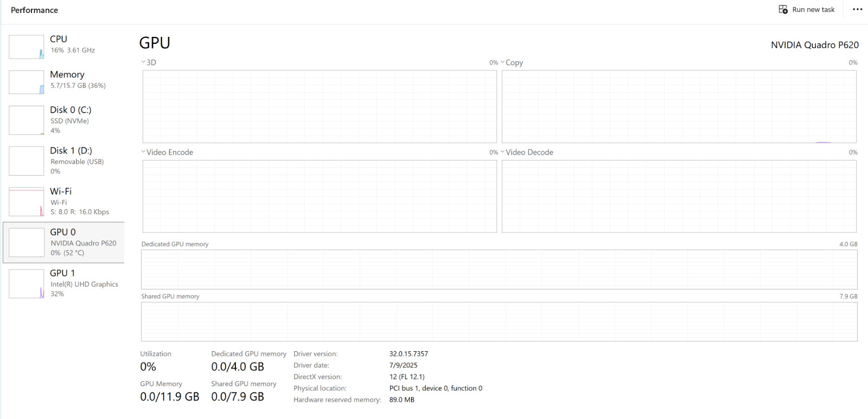Click the GPU Memory 0.0/11.9 GB value
Viewport: 868px width, 419px height.
click(x=170, y=397)
